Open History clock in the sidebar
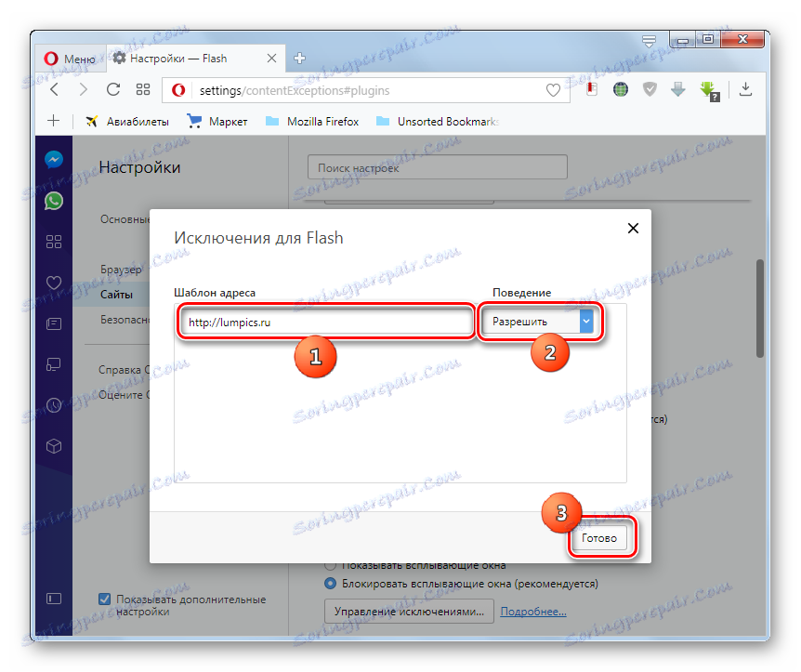This screenshot has width=801, height=672. (54, 405)
